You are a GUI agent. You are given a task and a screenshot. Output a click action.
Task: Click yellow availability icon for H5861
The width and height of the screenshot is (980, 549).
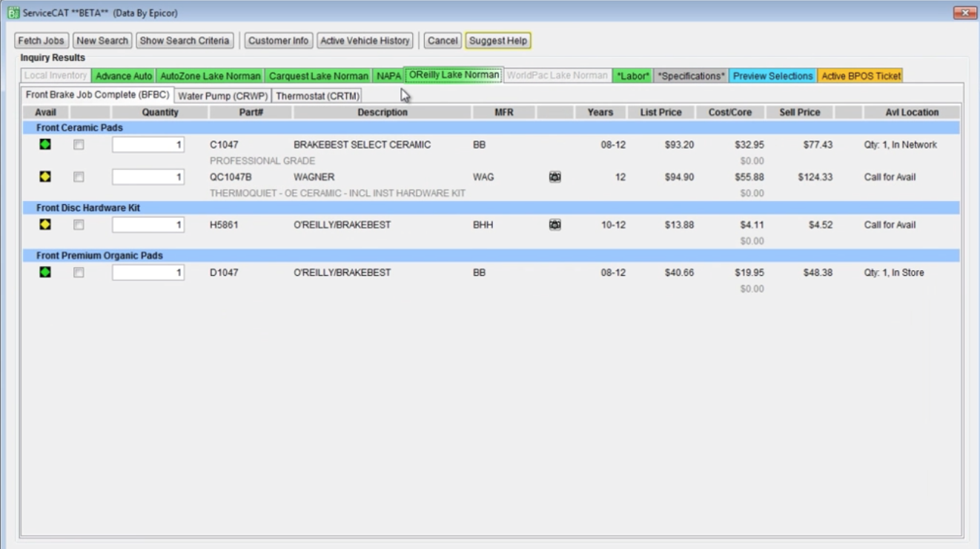click(45, 224)
